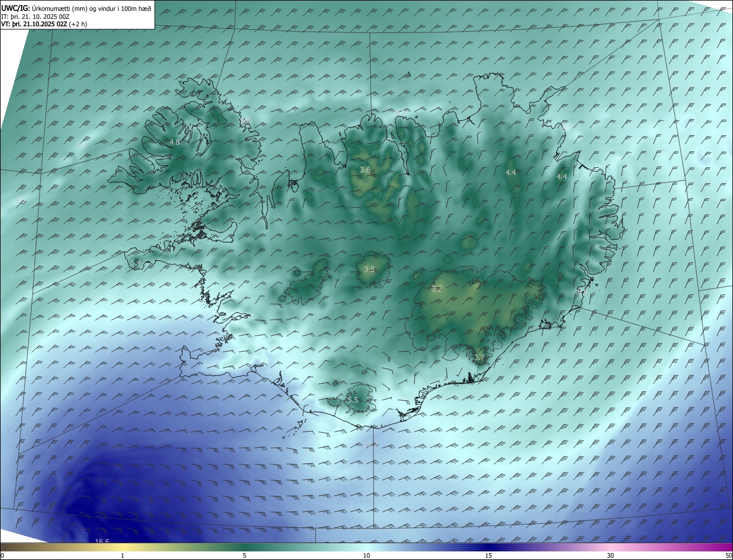Click the 5 tick on the colour scale
733x560 pixels.
point(245,555)
